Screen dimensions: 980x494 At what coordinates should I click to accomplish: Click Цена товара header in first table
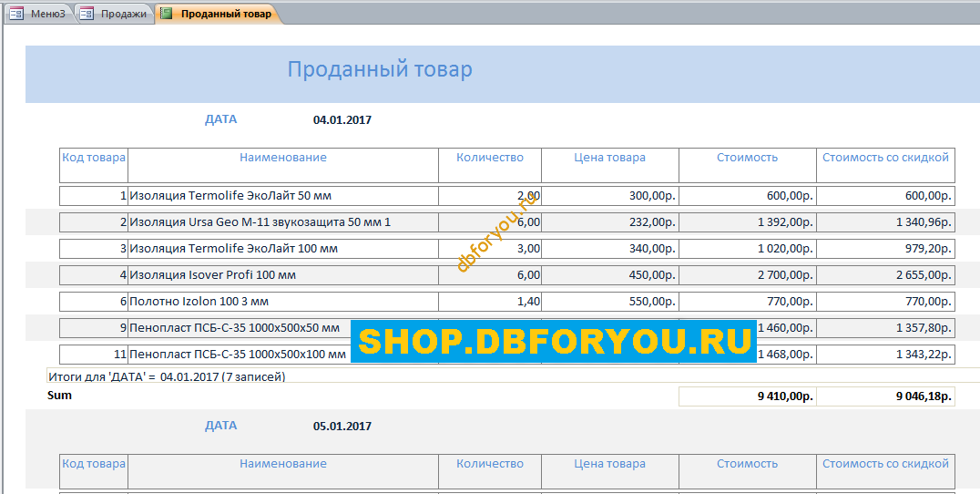[x=610, y=165]
